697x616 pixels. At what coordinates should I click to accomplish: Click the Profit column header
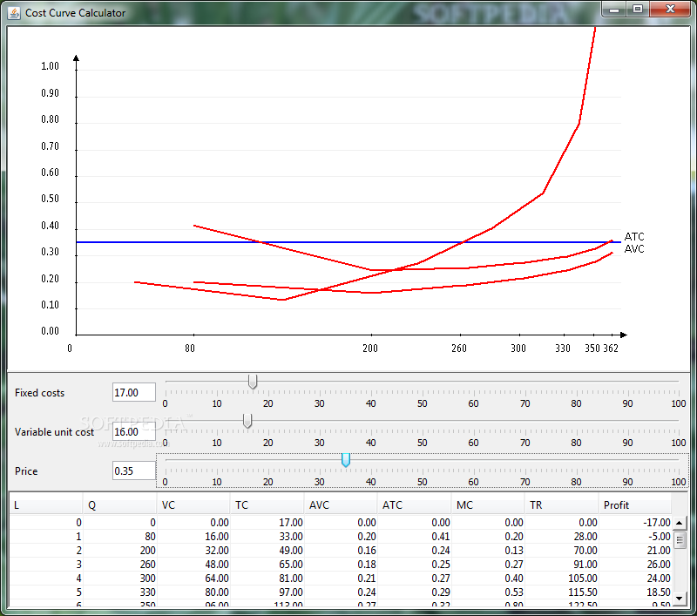(x=635, y=504)
